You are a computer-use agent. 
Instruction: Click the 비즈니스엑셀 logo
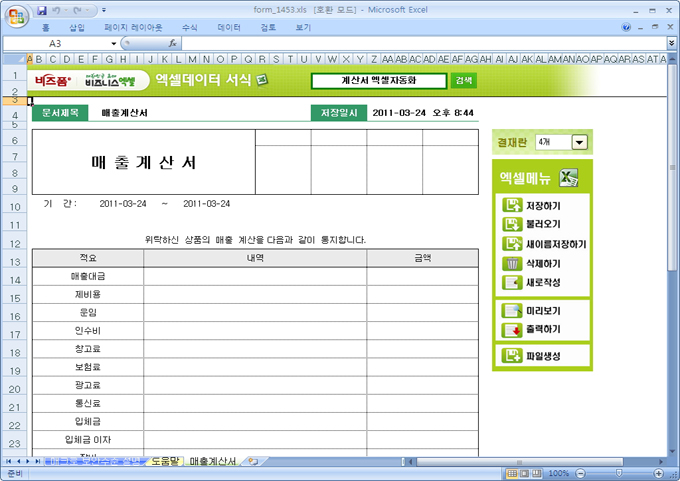(x=110, y=80)
